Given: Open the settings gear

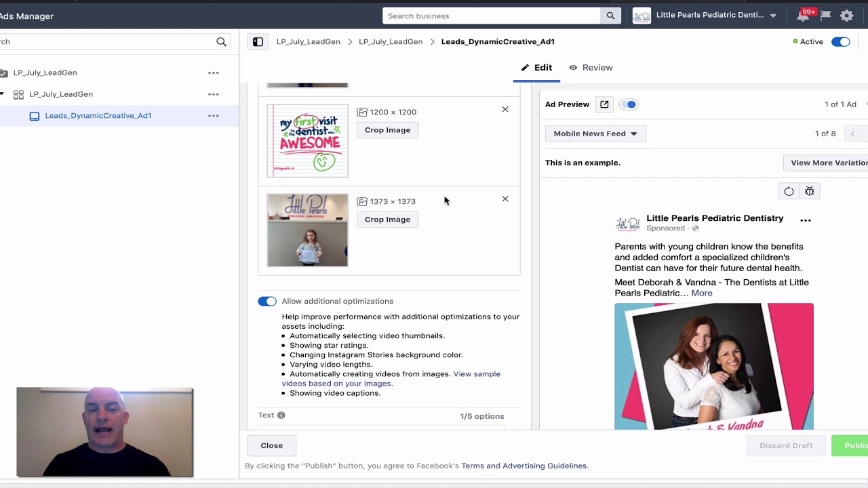Looking at the screenshot, I should pos(846,16).
